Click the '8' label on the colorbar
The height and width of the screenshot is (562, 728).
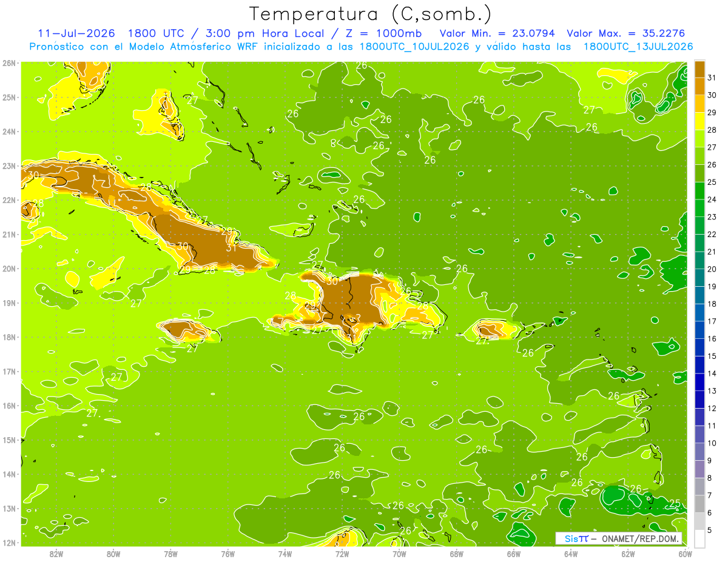710,478
